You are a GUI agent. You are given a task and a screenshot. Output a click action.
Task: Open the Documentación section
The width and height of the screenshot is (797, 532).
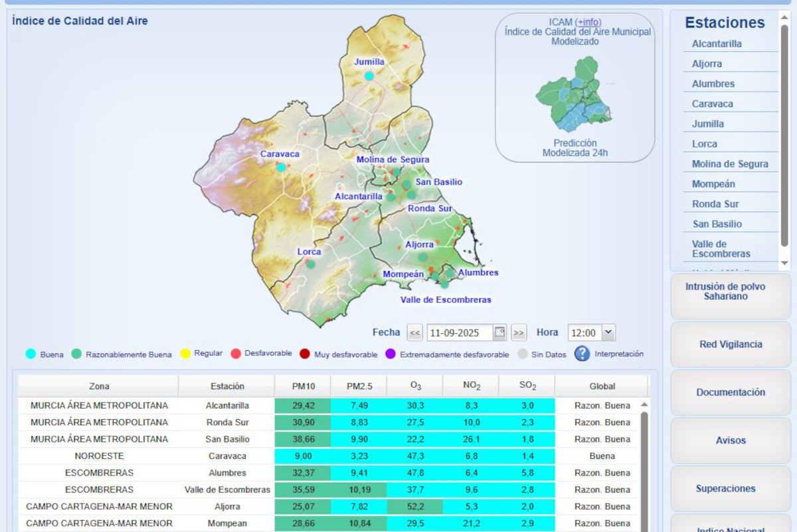point(730,393)
